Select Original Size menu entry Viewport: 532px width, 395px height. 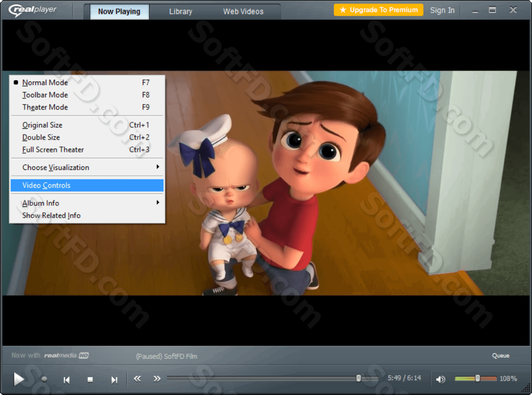(x=87, y=125)
